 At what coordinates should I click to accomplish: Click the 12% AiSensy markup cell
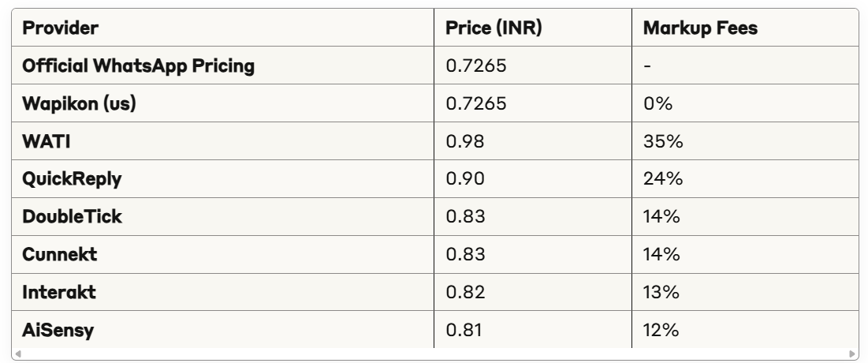tap(745, 329)
